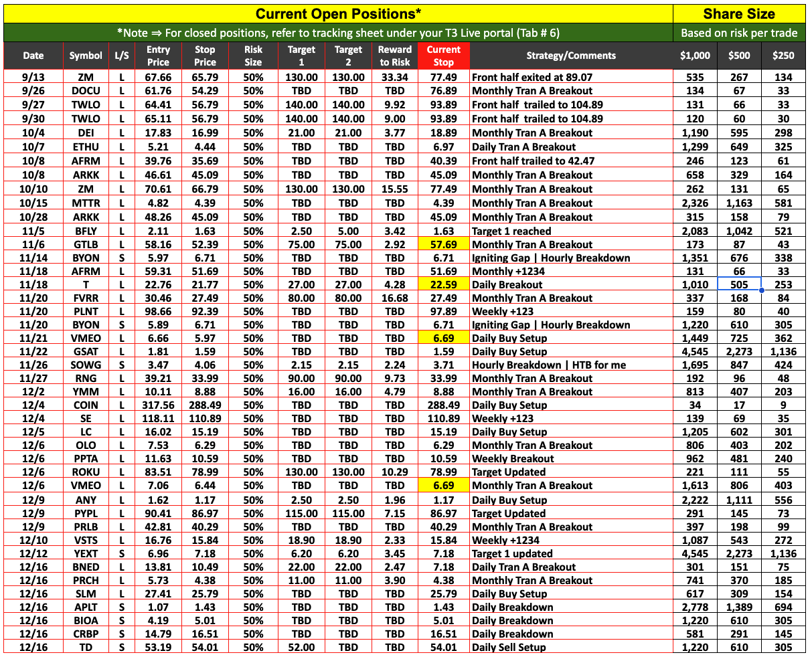Select the 'Share Size' header cell
The height and width of the screenshot is (661, 812).
click(739, 13)
